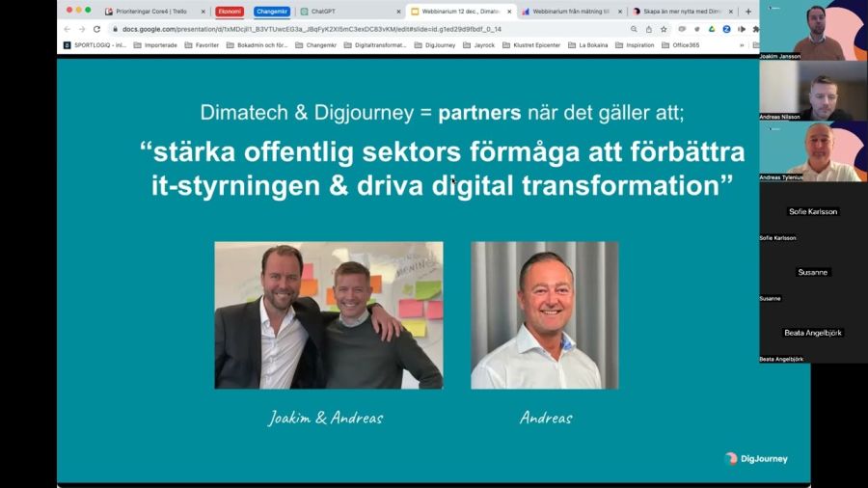Screen dimensions: 868x488
Task: Select Joakim Jansson's video tile
Action: (813, 30)
